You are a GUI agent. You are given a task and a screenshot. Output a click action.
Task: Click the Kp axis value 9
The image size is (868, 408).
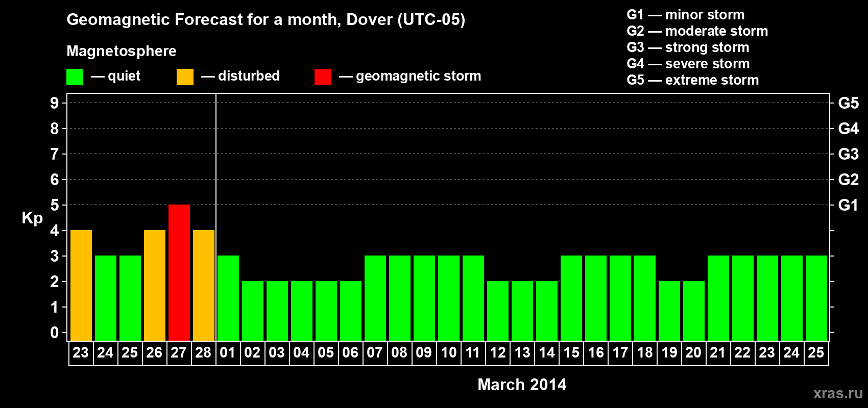click(55, 103)
